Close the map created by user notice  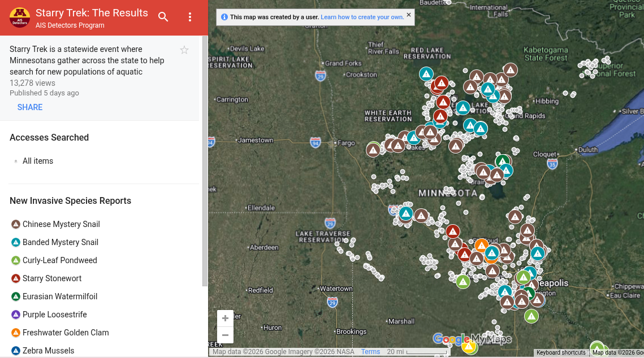(x=409, y=15)
